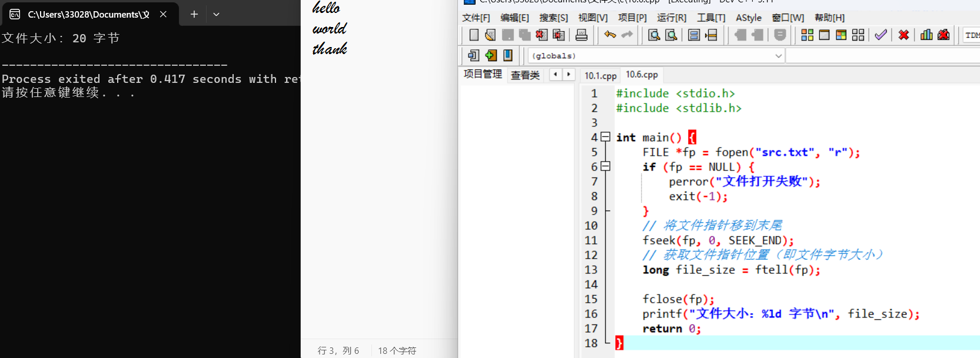Open the AStyle menu
The image size is (980, 358).
749,18
